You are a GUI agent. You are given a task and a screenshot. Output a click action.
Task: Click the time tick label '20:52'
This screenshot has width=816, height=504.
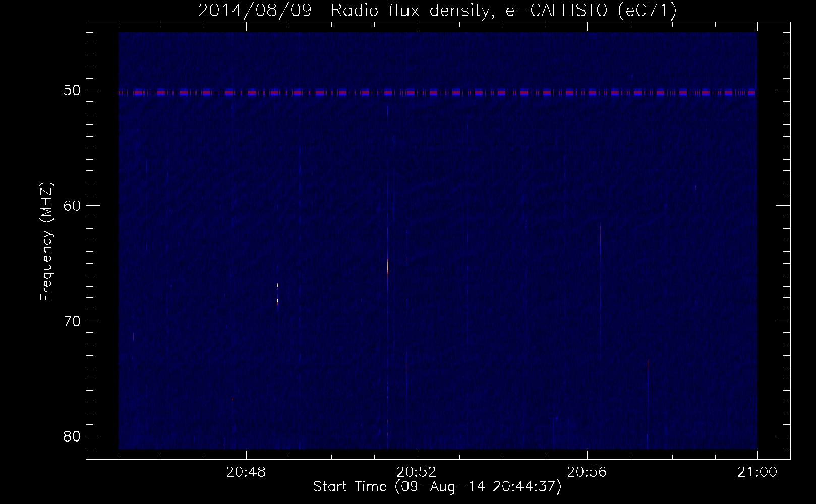[x=417, y=472]
